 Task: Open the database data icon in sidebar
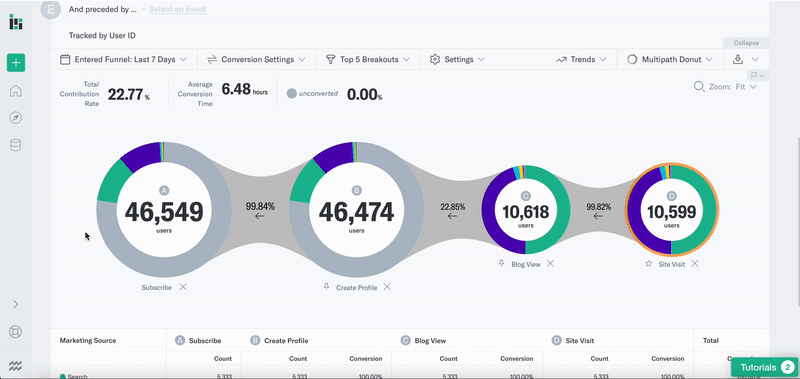tap(16, 145)
